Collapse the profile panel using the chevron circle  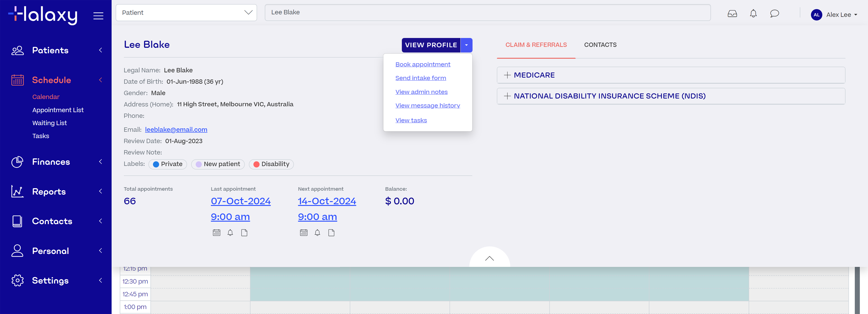pyautogui.click(x=489, y=258)
